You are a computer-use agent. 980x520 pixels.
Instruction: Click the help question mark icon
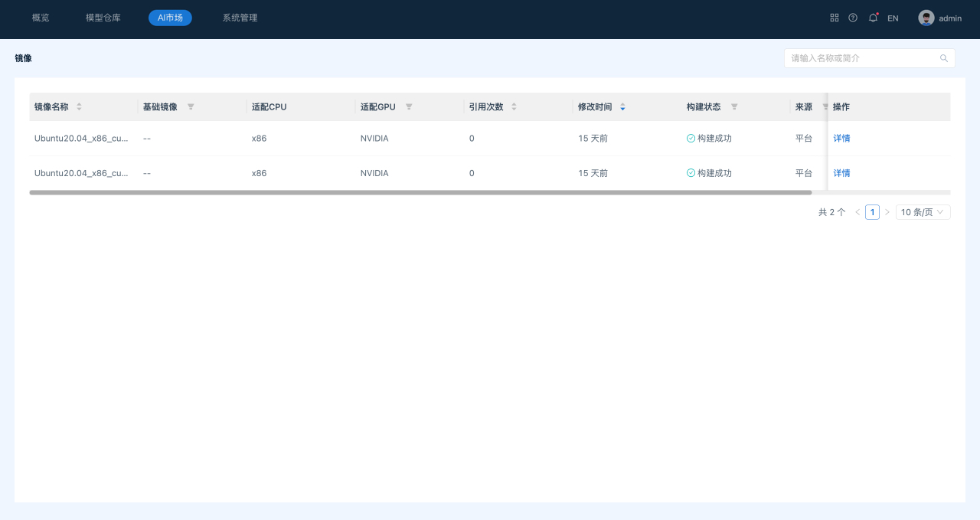(853, 18)
